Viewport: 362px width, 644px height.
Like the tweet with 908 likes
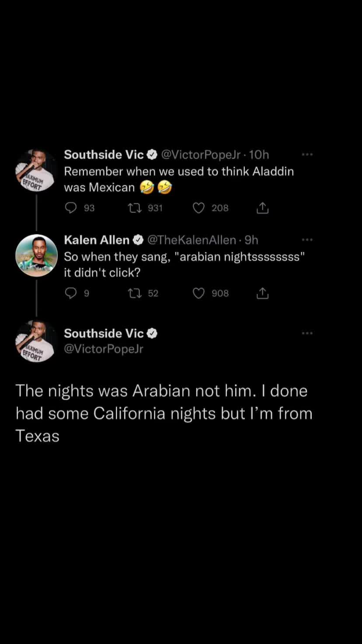coord(199,293)
